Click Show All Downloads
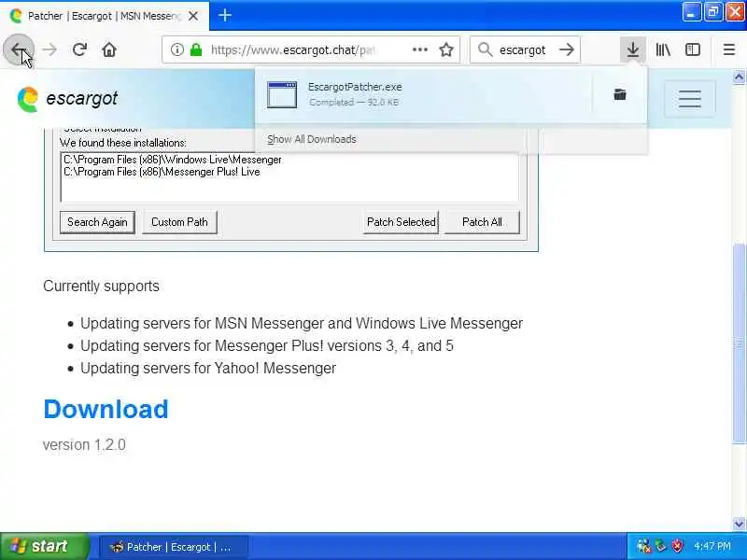 pyautogui.click(x=312, y=139)
